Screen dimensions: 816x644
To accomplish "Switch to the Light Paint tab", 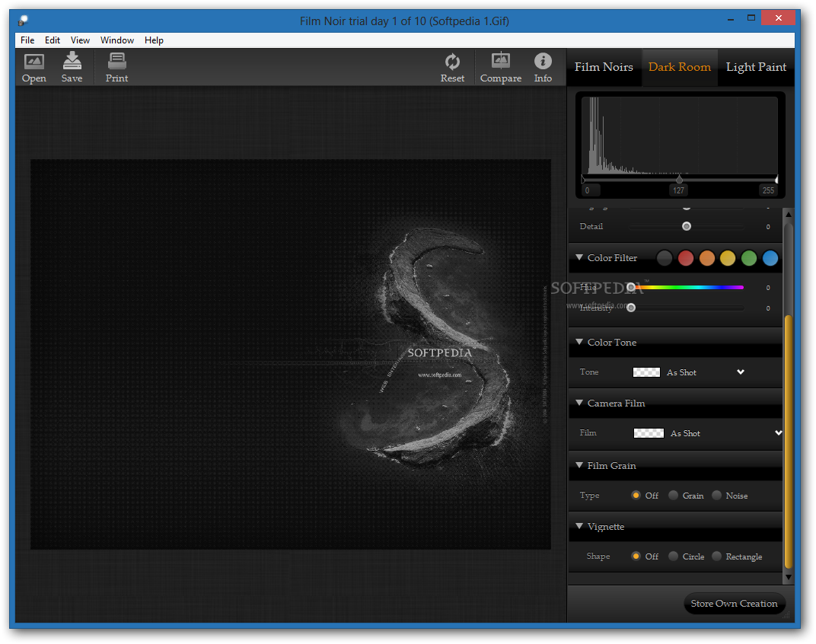I will pos(756,67).
